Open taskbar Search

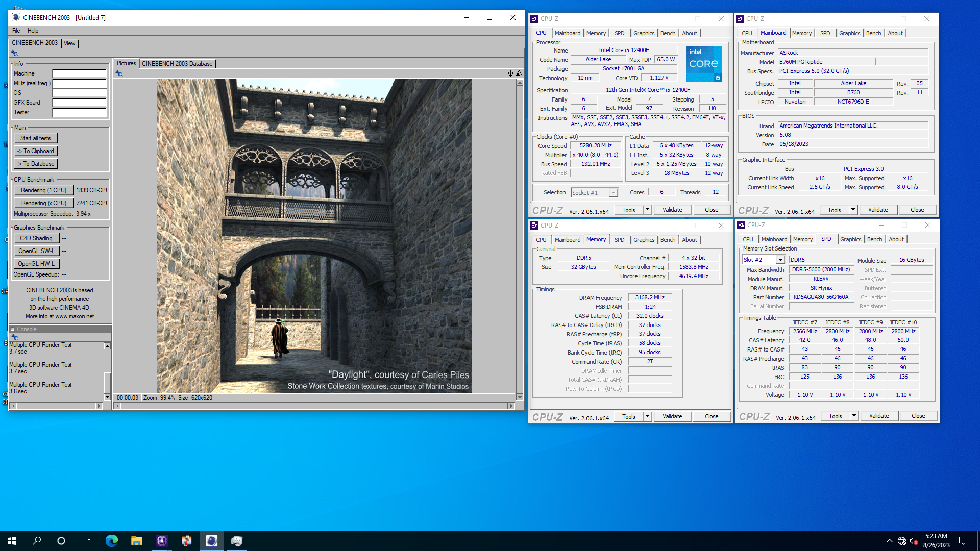pyautogui.click(x=37, y=541)
